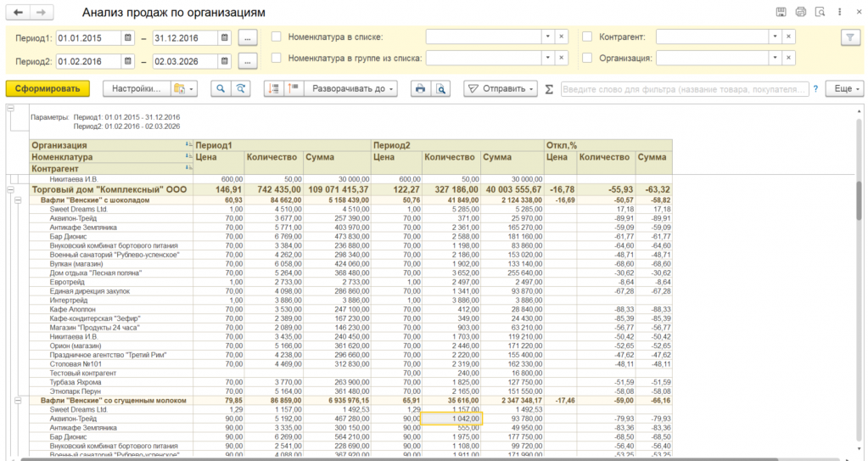
Task: Click the sum sigma icon
Action: 549,89
